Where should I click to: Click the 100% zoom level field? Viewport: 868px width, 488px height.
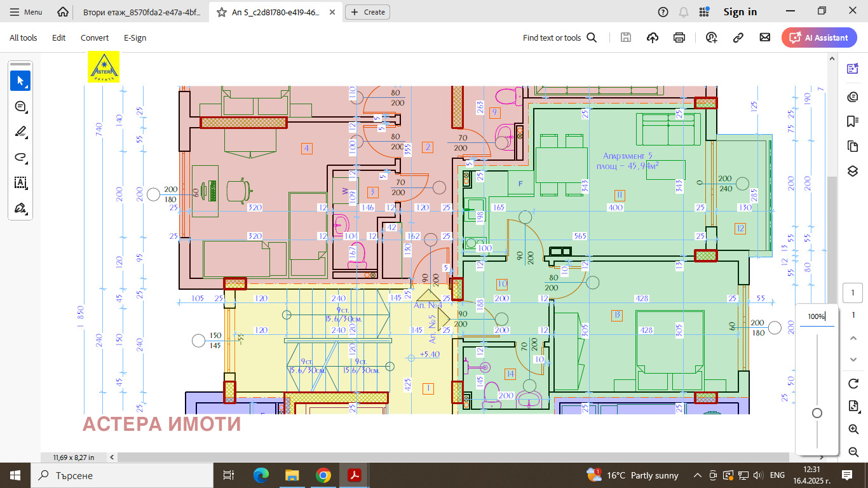click(x=817, y=316)
